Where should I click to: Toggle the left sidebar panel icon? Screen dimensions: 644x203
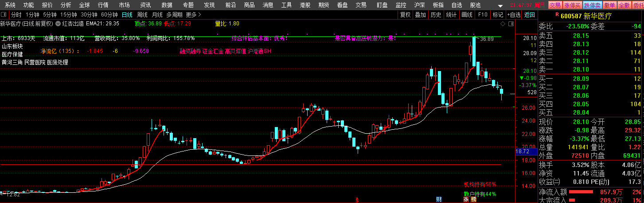[4, 15]
